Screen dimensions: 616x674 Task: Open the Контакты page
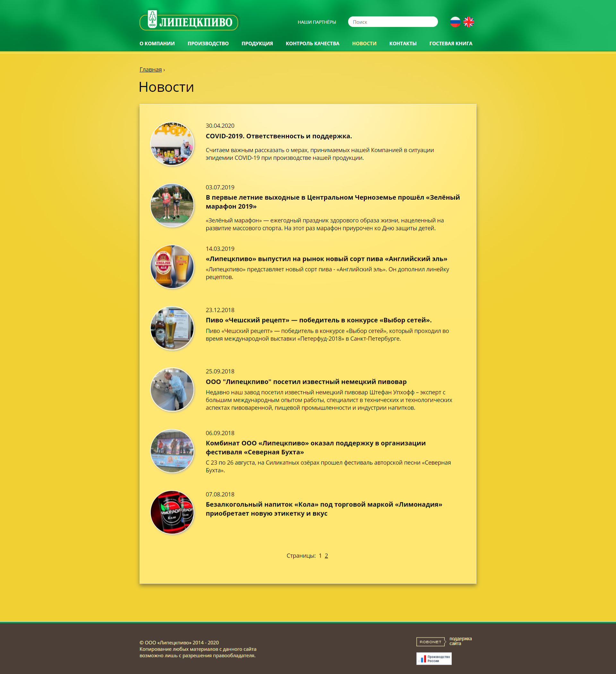pos(403,43)
